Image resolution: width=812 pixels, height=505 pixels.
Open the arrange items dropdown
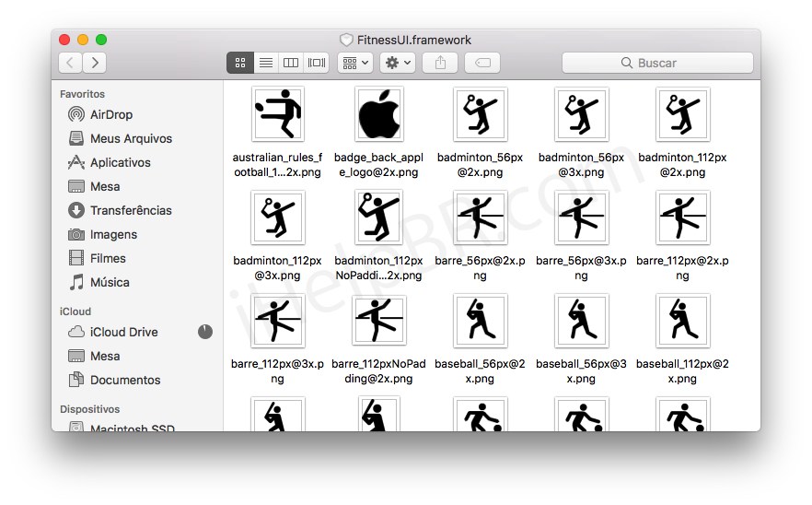click(354, 63)
